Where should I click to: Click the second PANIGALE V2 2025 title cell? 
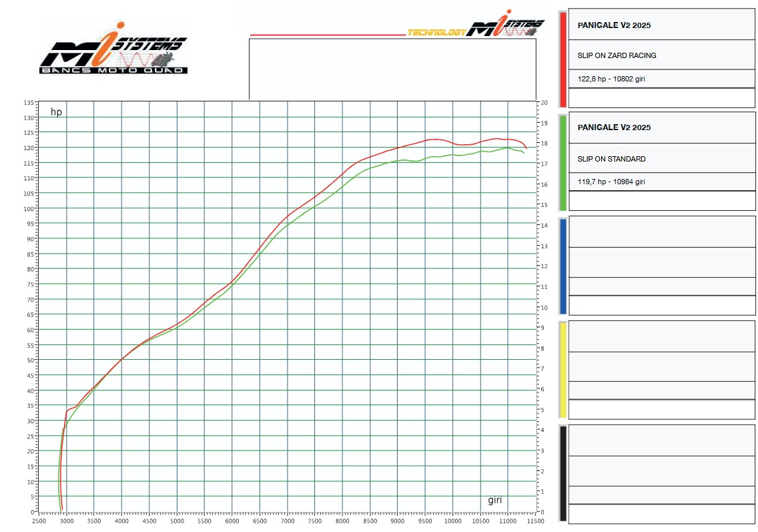point(662,127)
